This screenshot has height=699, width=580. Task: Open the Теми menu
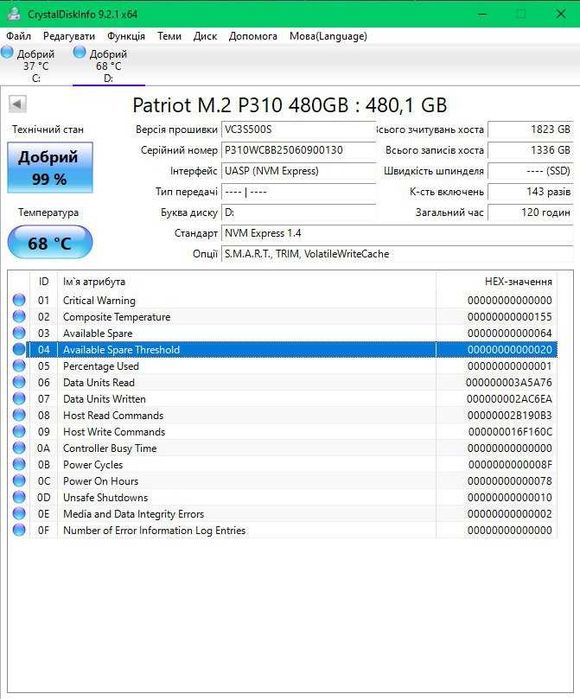pyautogui.click(x=169, y=36)
